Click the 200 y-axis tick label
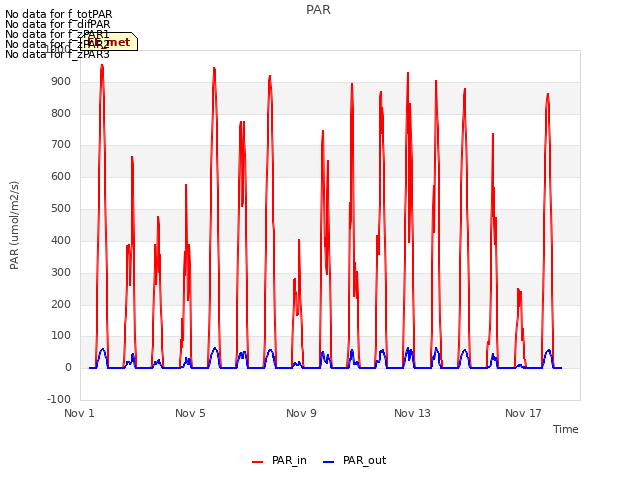 coord(61,304)
